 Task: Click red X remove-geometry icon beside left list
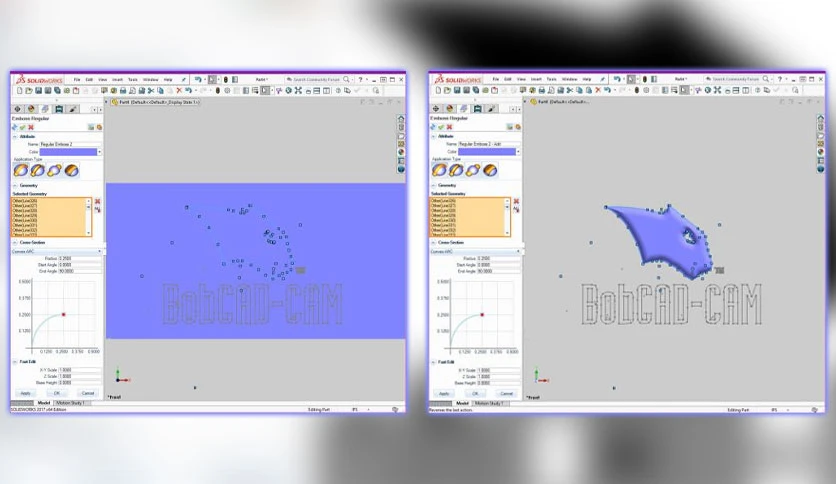[x=97, y=201]
